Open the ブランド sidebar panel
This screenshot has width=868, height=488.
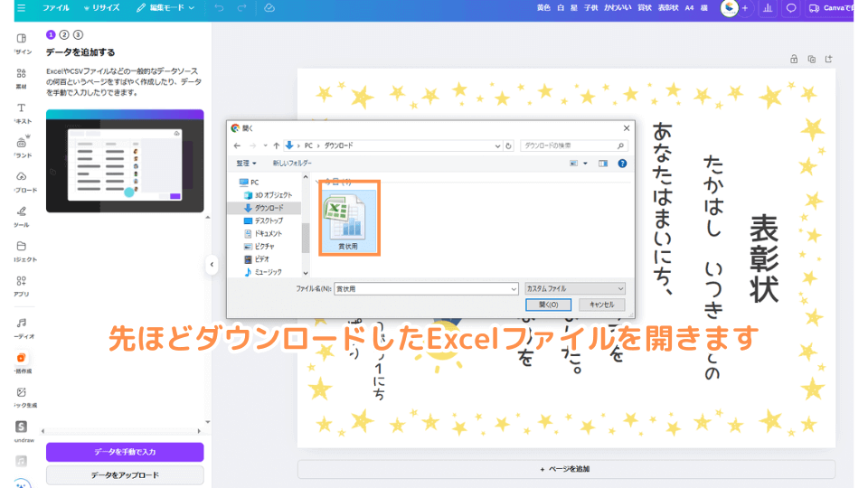coord(21,147)
